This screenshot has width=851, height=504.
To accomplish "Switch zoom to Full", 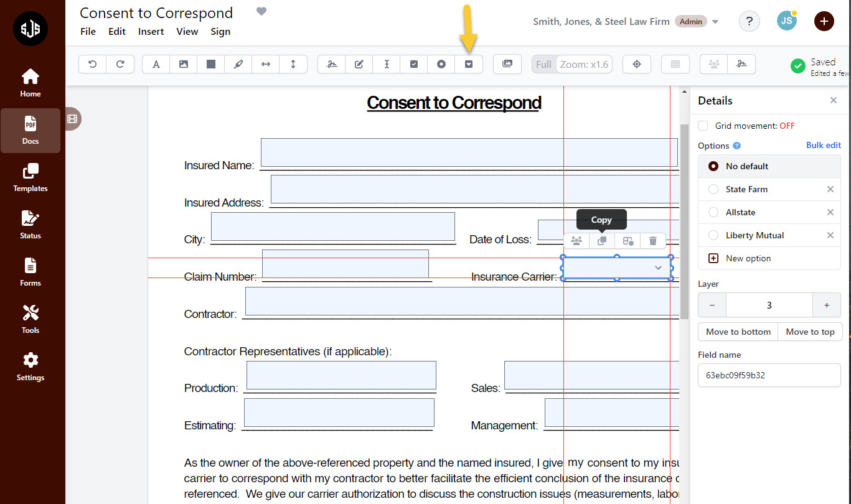I will click(x=543, y=65).
